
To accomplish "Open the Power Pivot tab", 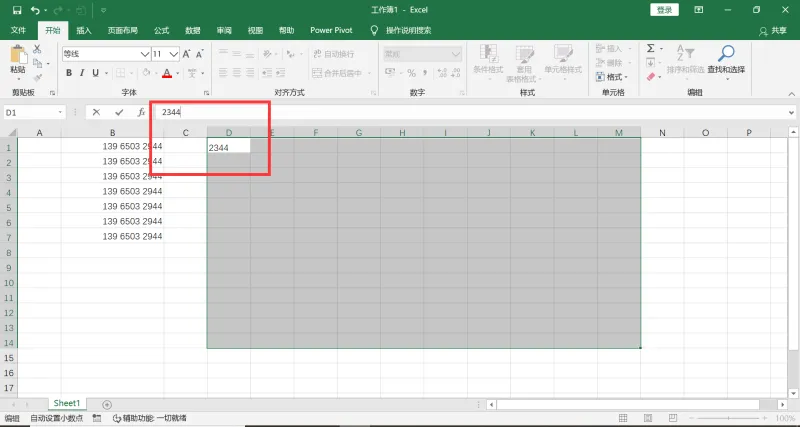I will [x=331, y=31].
